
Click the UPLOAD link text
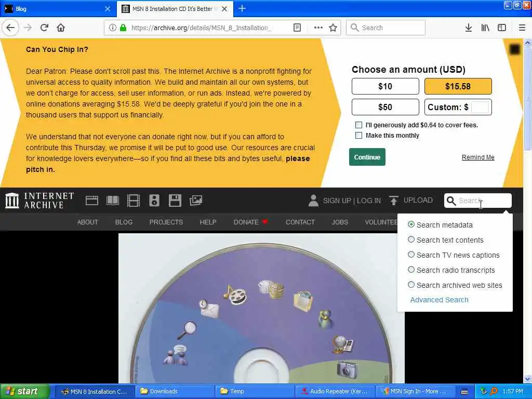418,200
